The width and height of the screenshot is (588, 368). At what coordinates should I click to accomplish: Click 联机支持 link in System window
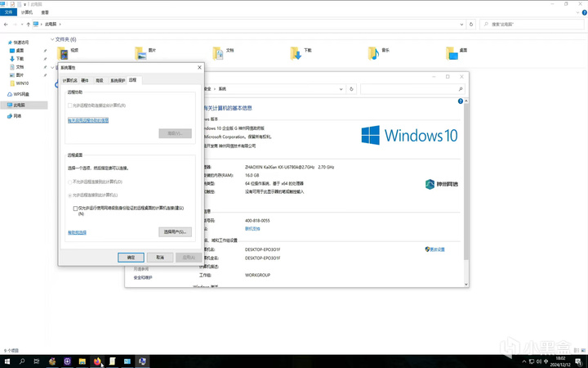252,228
